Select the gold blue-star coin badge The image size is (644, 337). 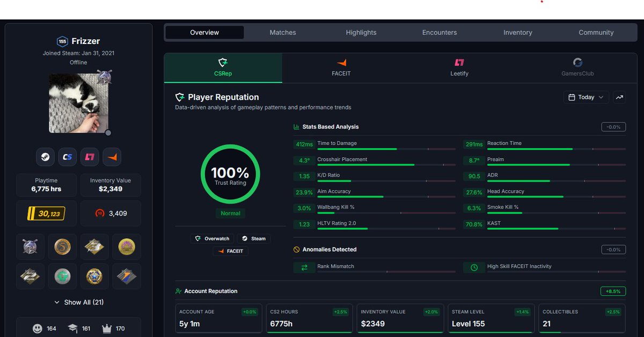click(x=94, y=276)
